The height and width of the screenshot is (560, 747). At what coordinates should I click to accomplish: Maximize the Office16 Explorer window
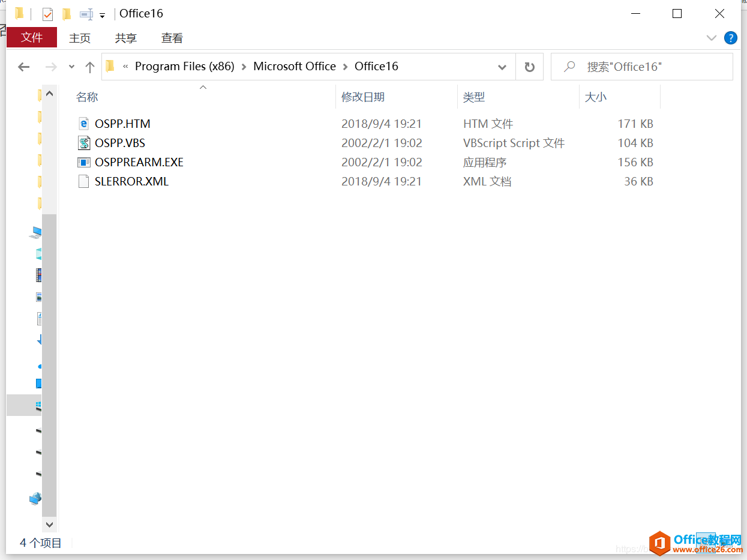click(x=677, y=13)
